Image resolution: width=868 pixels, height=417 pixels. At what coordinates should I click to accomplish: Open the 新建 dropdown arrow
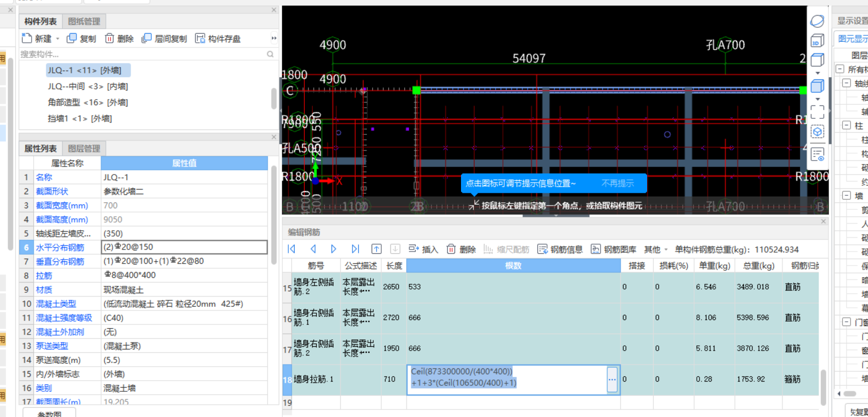[58, 39]
